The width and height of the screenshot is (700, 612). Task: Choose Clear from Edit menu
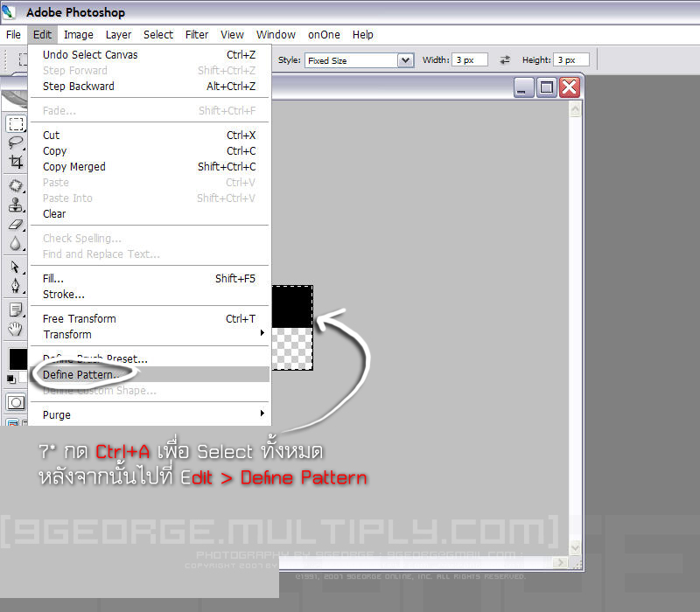click(x=150, y=214)
